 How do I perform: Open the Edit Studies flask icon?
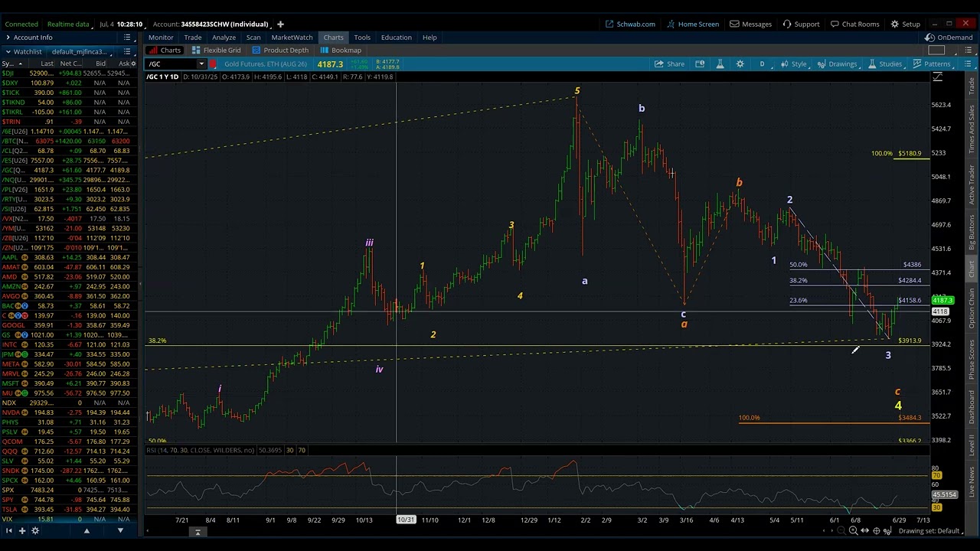coord(720,64)
